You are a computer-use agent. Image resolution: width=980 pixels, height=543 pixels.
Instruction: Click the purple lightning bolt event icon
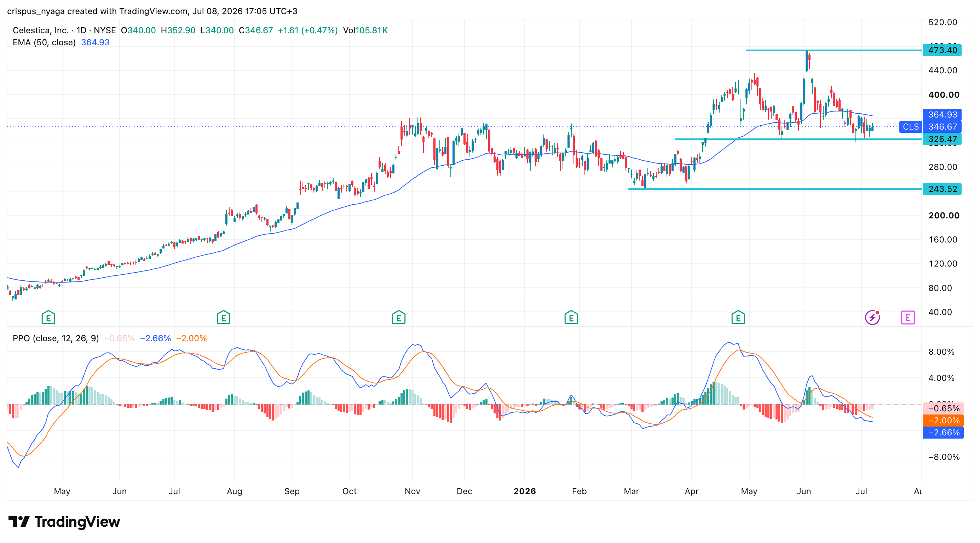[x=872, y=318]
